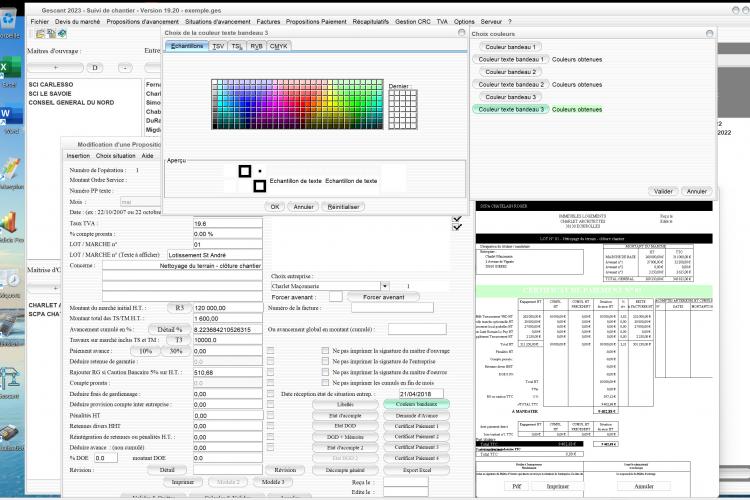Tick 'Ne pas imprimer la signature de l'entreprise'
The width and height of the screenshot is (750, 500).
326,361
